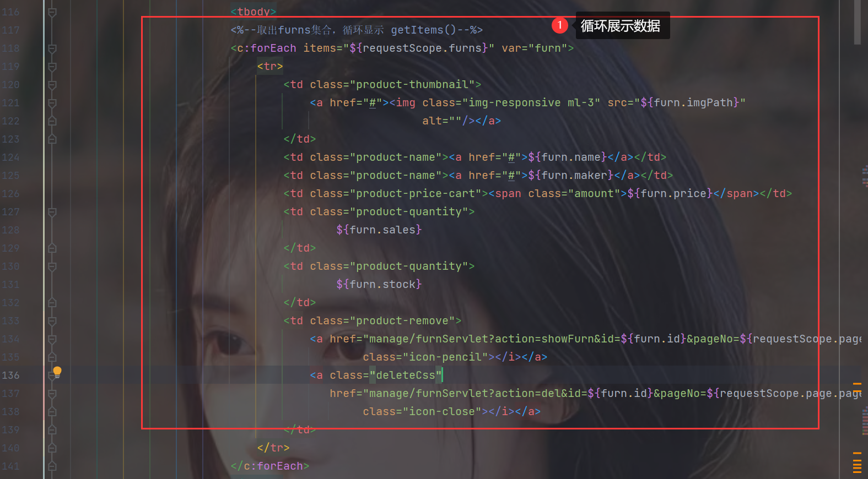Click the var="furn" attribute

[x=534, y=48]
